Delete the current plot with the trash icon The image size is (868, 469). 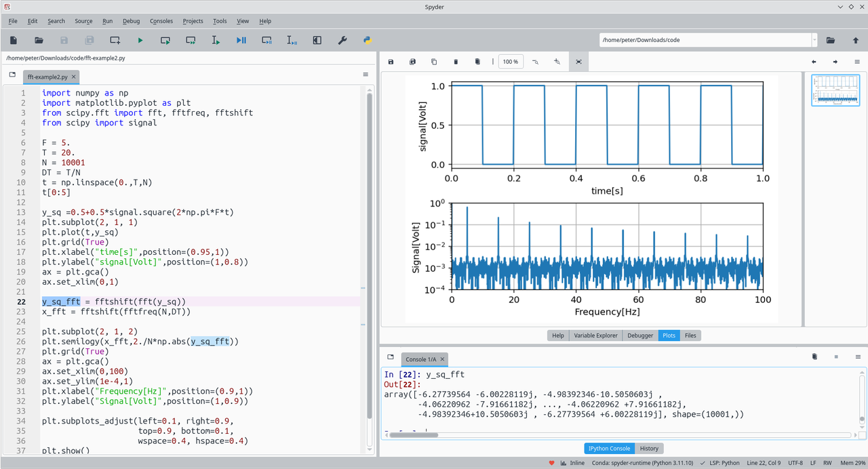tap(456, 62)
